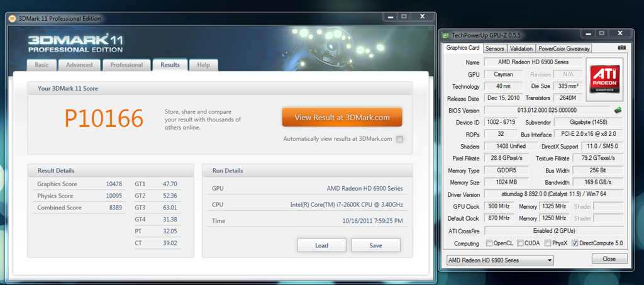Viewport: 644px width, 285px height.
Task: Open the Sensors tab in GPU-Z
Action: [494, 48]
